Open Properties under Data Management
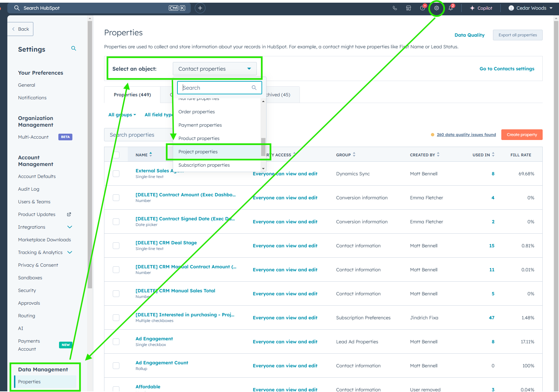This screenshot has width=559, height=392. (x=45, y=382)
